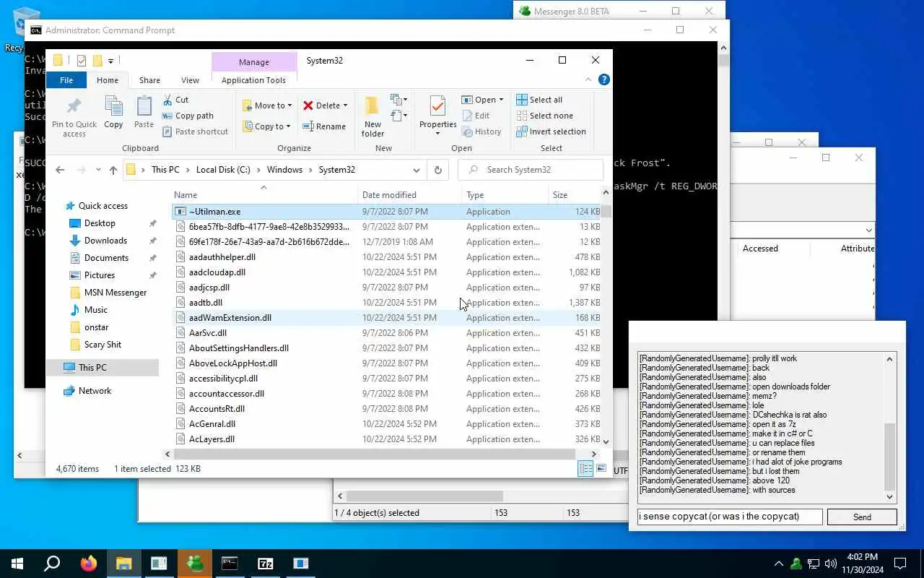The width and height of the screenshot is (924, 578).
Task: Navigate back with the back arrow
Action: point(60,170)
